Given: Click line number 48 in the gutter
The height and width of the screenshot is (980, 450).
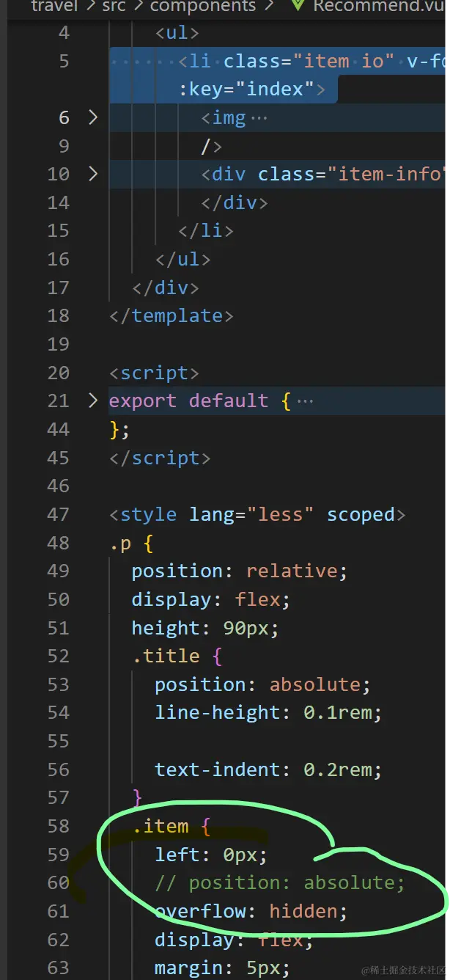Looking at the screenshot, I should pyautogui.click(x=58, y=543).
